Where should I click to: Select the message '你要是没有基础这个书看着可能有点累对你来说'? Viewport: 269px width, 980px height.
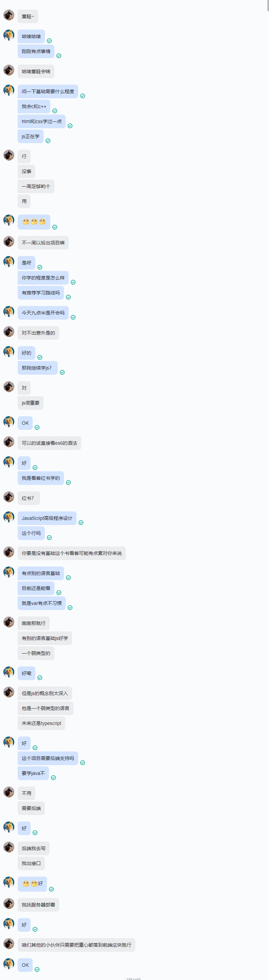71,553
